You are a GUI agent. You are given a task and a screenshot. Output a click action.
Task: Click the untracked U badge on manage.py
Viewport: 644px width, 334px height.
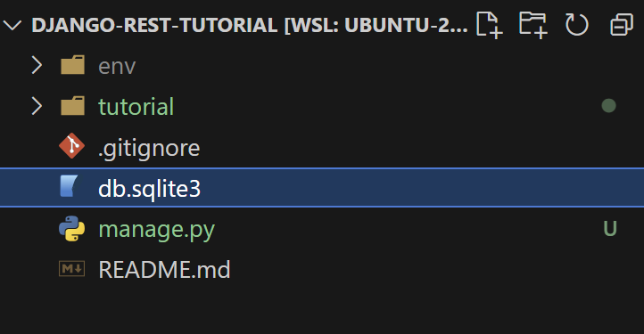click(x=610, y=229)
